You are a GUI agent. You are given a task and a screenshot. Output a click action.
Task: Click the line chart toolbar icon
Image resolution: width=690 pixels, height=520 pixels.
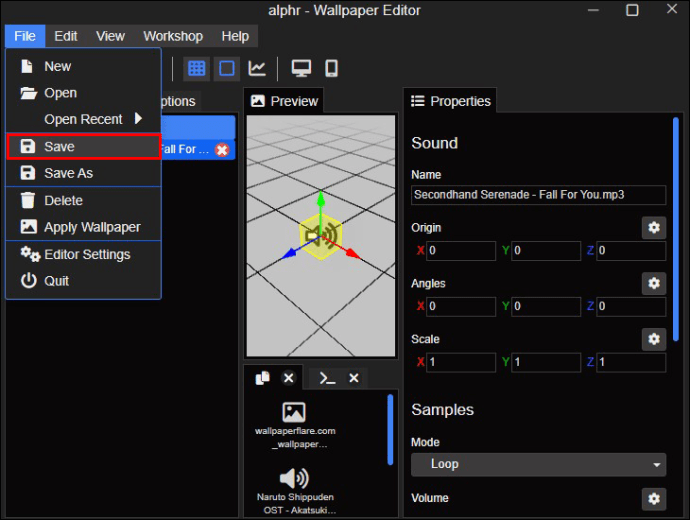[257, 69]
